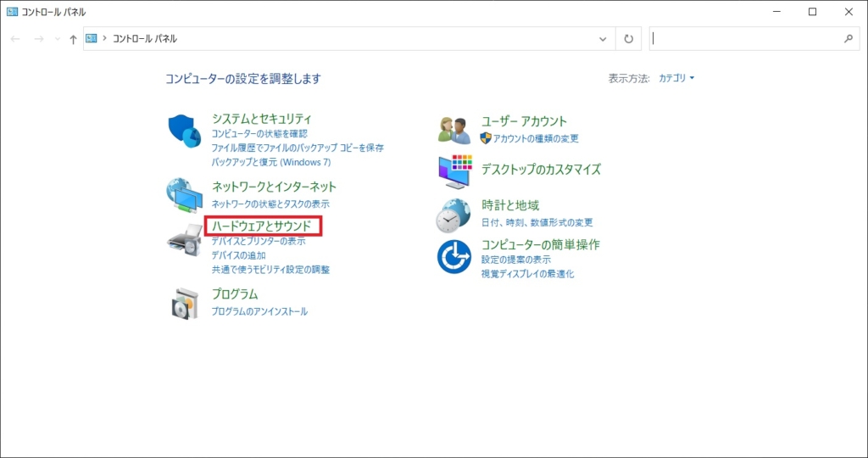868x458 pixels.
Task: Go up one level with up arrow
Action: coord(73,39)
